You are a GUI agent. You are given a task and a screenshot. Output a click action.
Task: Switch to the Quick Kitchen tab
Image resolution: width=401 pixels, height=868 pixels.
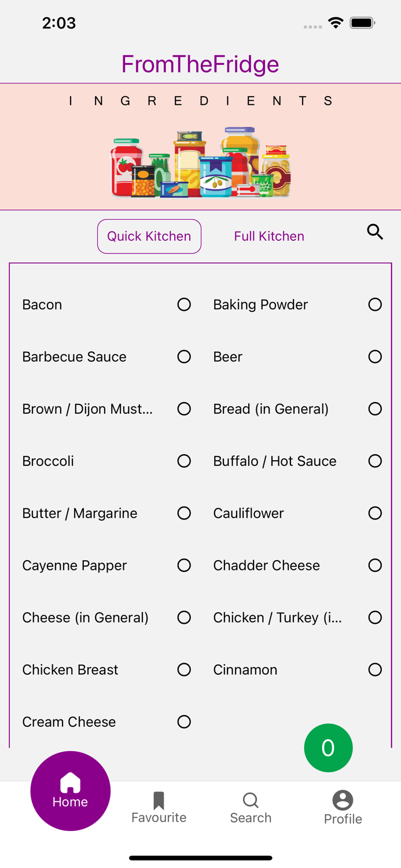[149, 236]
